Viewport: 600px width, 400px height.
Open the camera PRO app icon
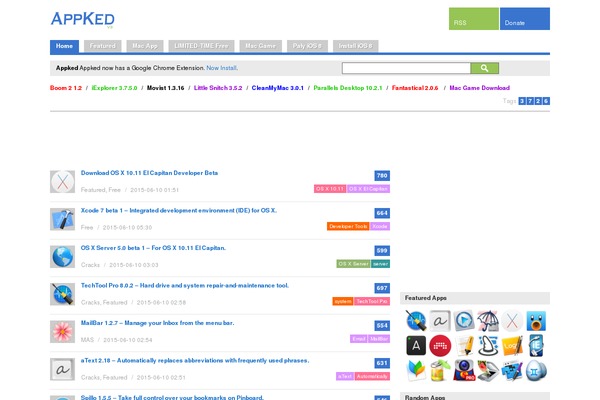pyautogui.click(x=464, y=371)
